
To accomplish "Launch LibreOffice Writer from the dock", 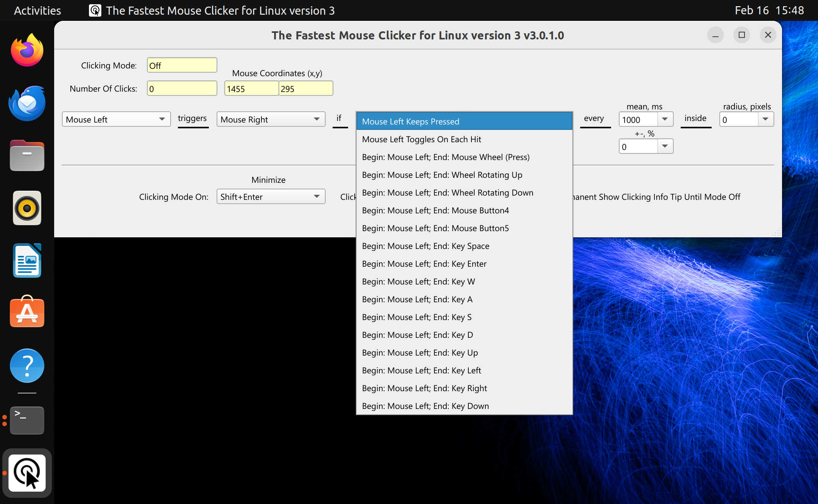I will 27,260.
